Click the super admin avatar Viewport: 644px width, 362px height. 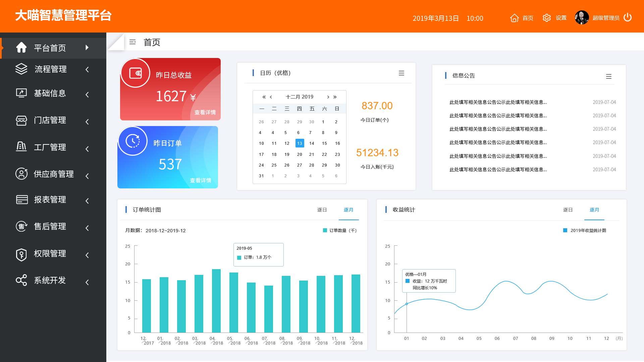(582, 18)
